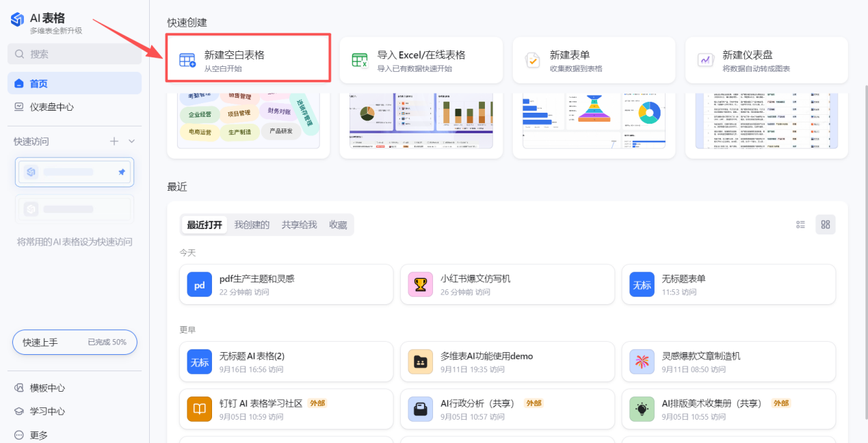The height and width of the screenshot is (443, 868).
Task: Switch to grid view layout
Action: (826, 224)
